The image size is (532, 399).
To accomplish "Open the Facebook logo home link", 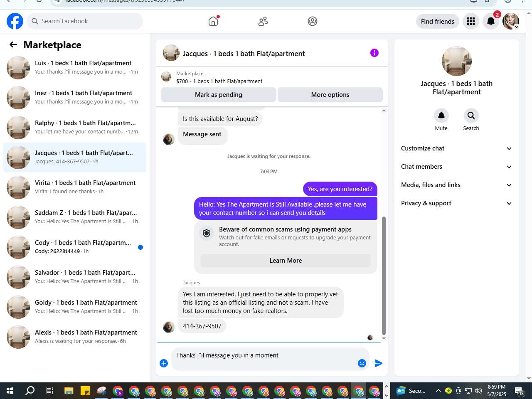I will coord(15,21).
